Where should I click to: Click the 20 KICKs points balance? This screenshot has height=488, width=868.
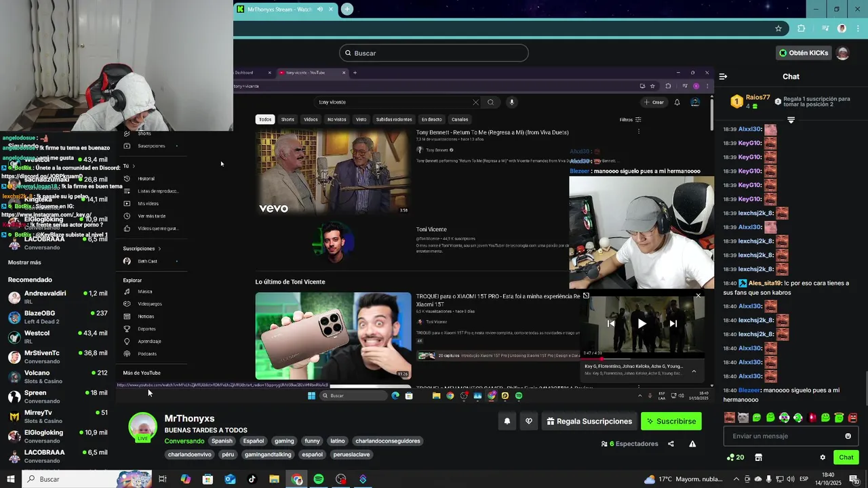click(x=735, y=457)
